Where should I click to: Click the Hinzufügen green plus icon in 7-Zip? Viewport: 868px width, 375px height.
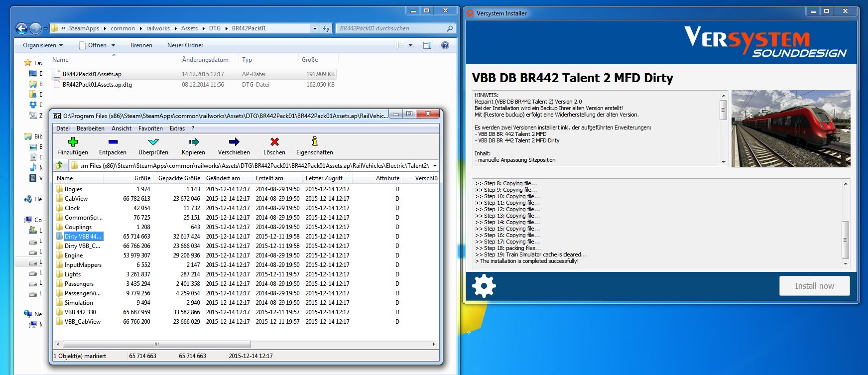pos(73,142)
